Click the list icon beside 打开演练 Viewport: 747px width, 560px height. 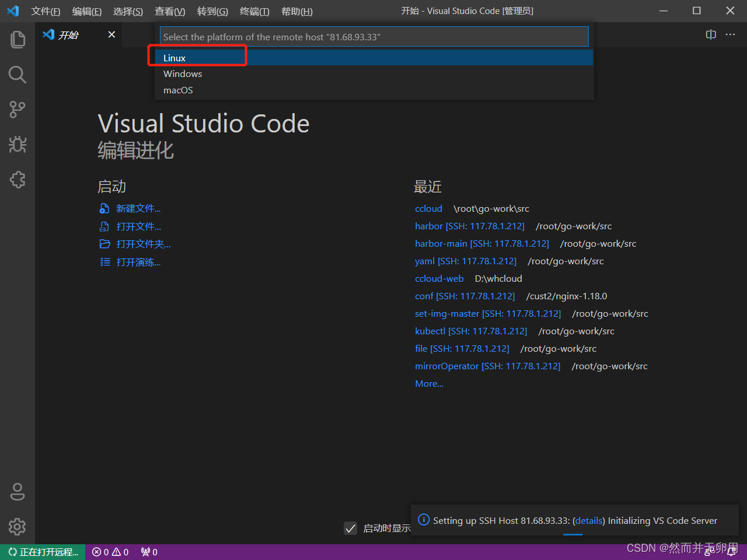click(x=104, y=262)
